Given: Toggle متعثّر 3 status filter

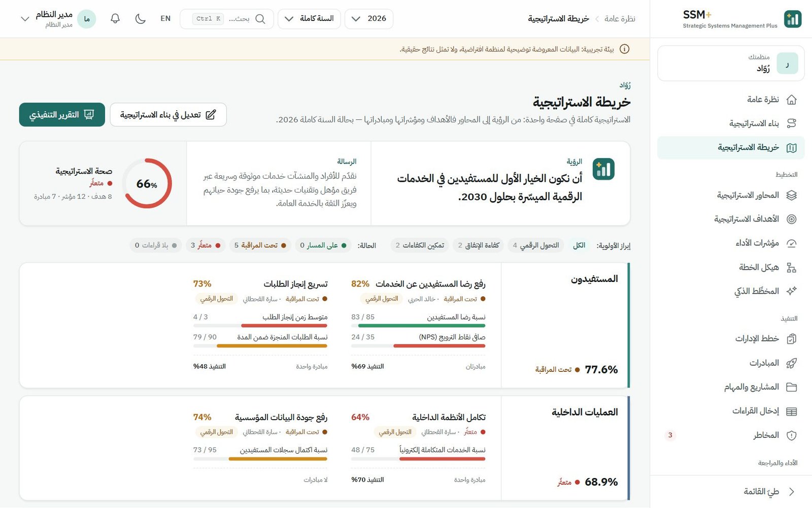Looking at the screenshot, I should pos(205,245).
